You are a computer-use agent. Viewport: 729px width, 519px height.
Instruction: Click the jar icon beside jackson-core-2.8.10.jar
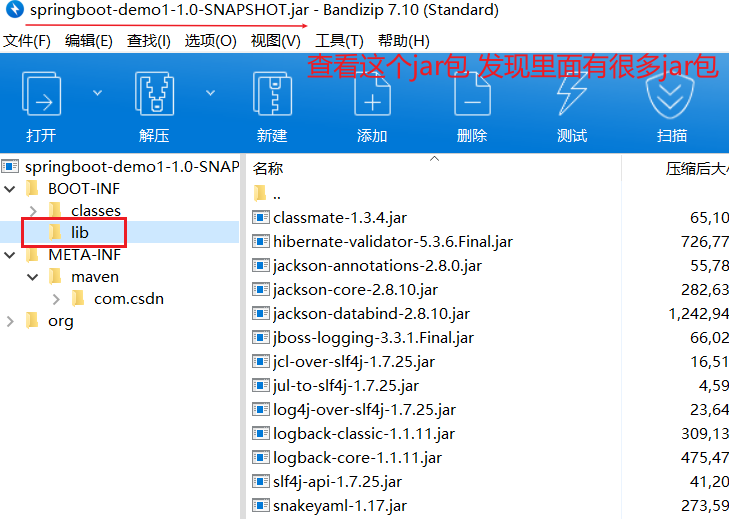coord(260,289)
